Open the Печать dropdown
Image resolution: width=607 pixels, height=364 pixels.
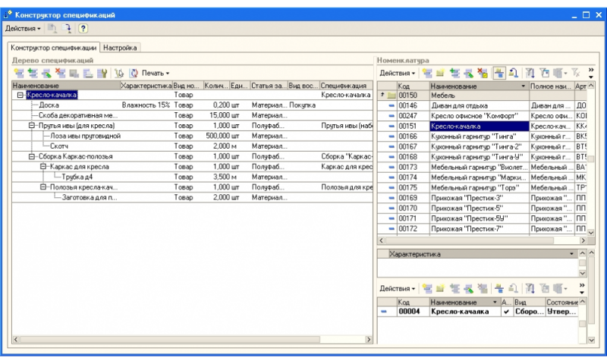(156, 74)
